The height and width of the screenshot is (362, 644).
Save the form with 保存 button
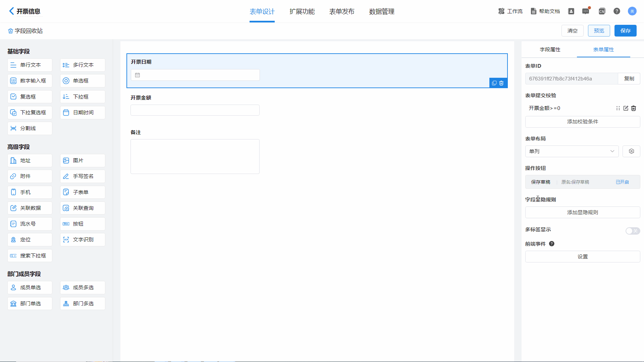tap(626, 31)
